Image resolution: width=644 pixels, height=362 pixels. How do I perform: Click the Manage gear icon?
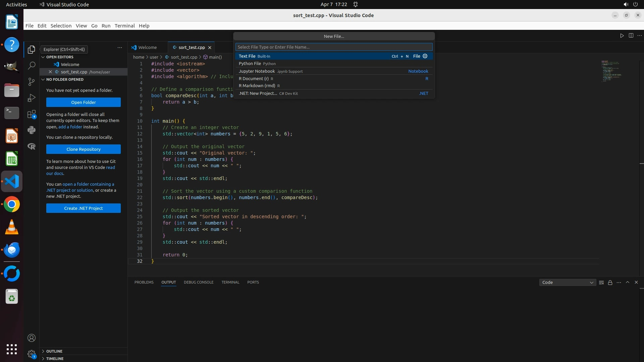pos(32,354)
